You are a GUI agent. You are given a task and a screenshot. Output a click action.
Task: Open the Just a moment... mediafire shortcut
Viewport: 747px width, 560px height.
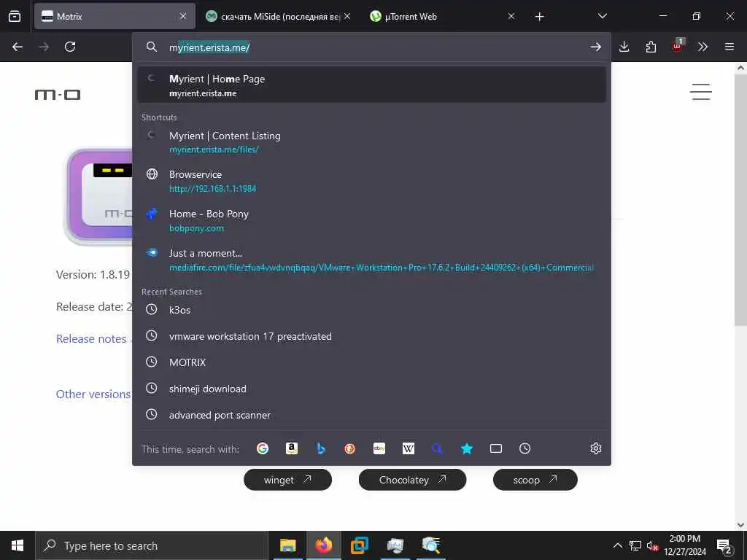tap(371, 260)
